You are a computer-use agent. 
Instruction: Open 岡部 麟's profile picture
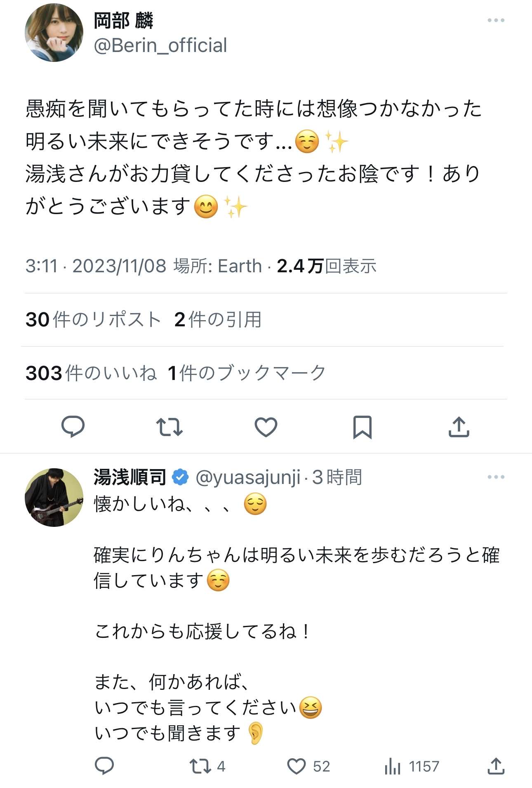pos(54,33)
